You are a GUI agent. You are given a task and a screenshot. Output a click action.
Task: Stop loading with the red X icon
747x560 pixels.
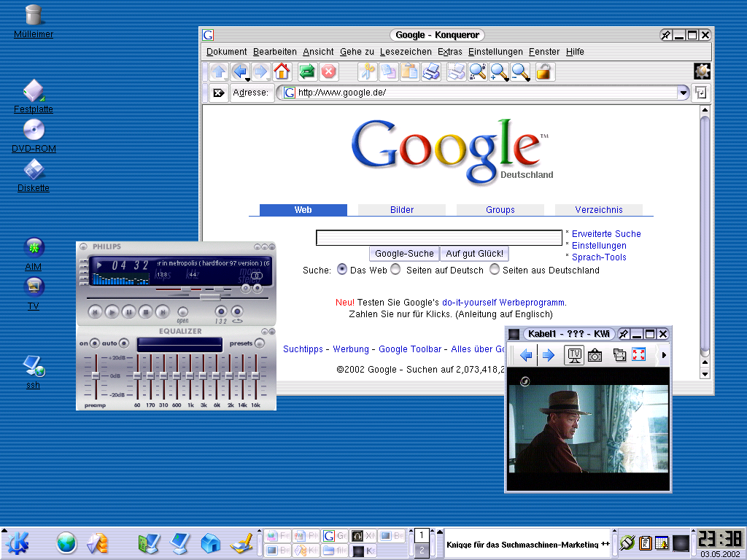coord(328,72)
